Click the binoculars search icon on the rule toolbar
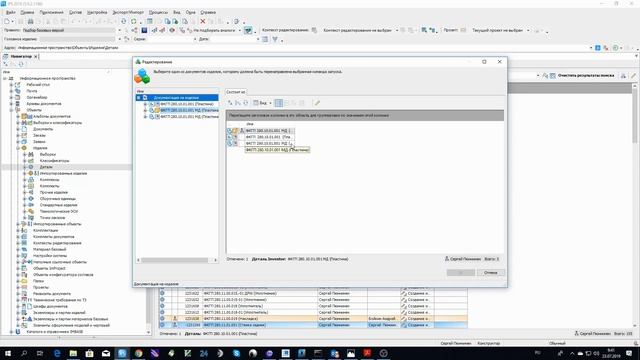 pyautogui.click(x=248, y=30)
